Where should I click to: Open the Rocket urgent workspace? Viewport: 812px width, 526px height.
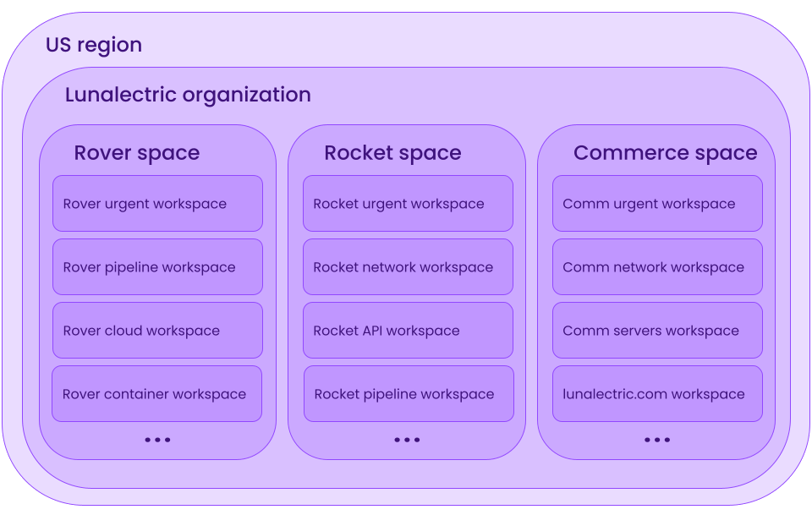pos(408,203)
